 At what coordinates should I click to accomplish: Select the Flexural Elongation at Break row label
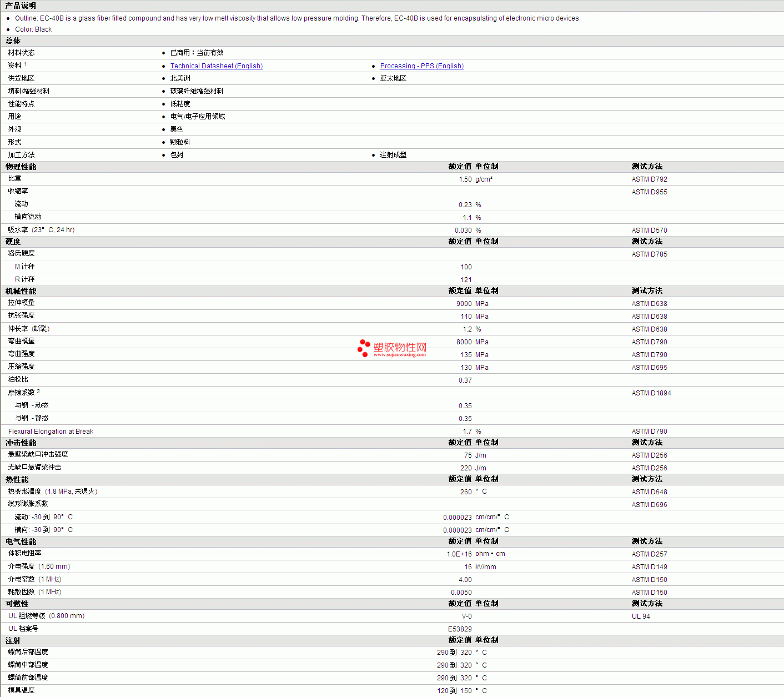pyautogui.click(x=51, y=432)
